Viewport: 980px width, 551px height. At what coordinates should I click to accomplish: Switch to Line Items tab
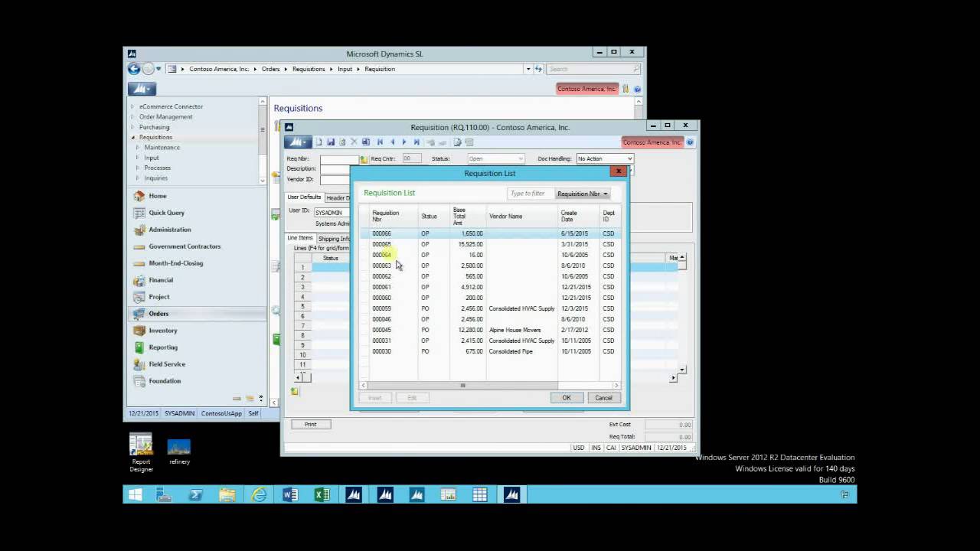point(299,238)
